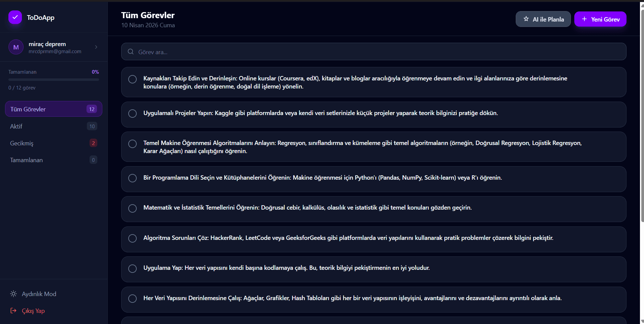The height and width of the screenshot is (324, 644).
Task: Mark Kaynakları Takip Edin task complete
Action: (x=133, y=79)
